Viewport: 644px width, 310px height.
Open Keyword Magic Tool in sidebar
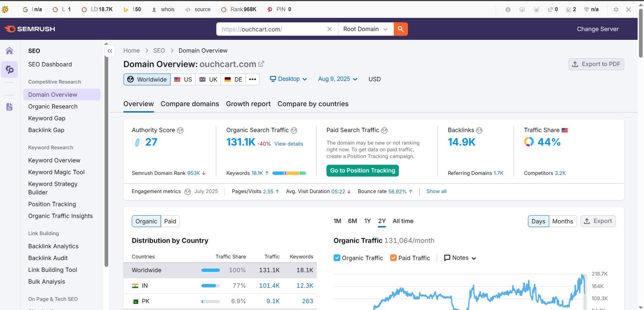pyautogui.click(x=56, y=172)
